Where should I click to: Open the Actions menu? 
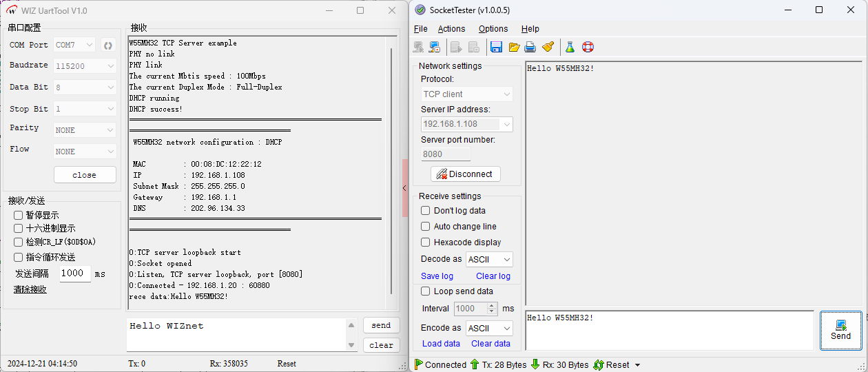tap(451, 29)
